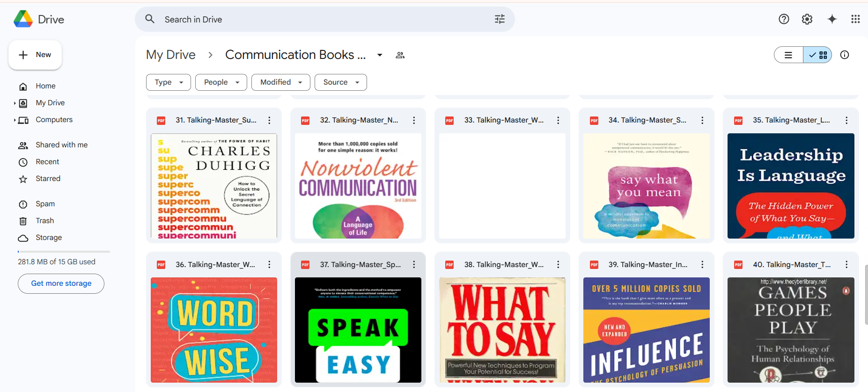Open the Say What You Mean thumbnail
The height and width of the screenshot is (392, 868).
647,186
